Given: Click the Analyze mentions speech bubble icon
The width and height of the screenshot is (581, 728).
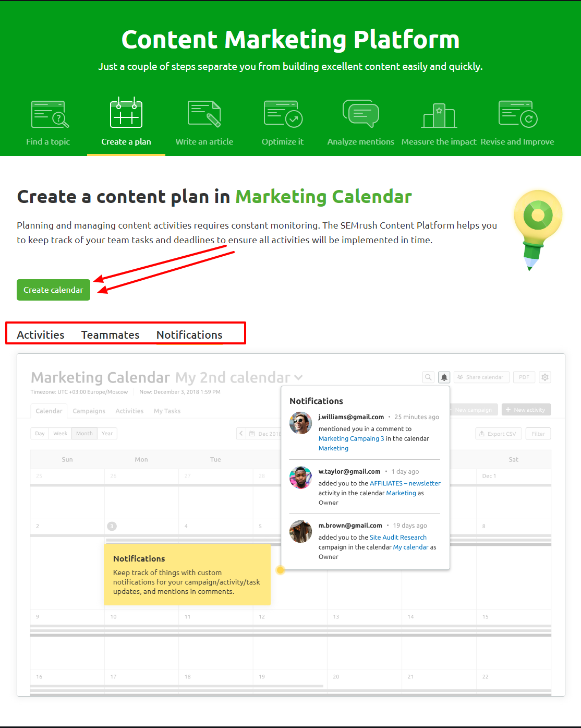Looking at the screenshot, I should click(x=361, y=113).
